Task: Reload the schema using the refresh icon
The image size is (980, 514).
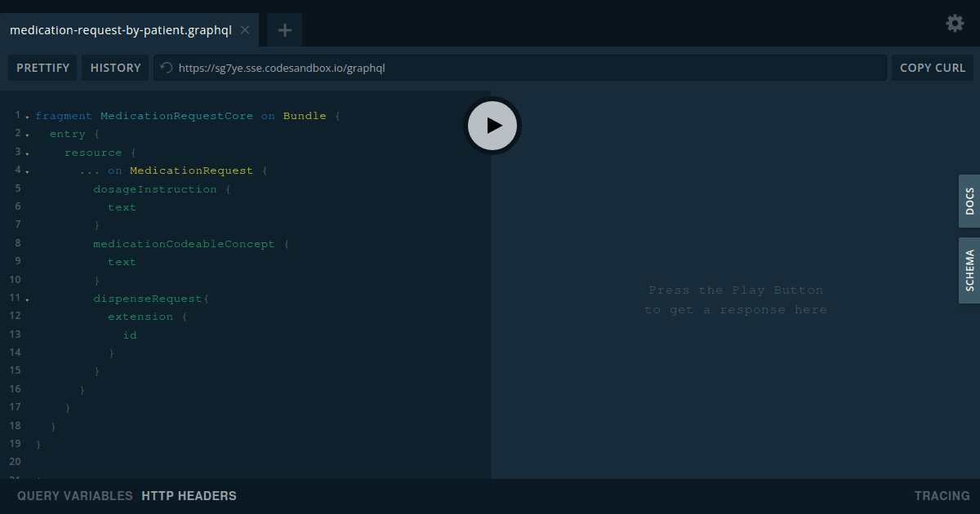Action: 166,68
